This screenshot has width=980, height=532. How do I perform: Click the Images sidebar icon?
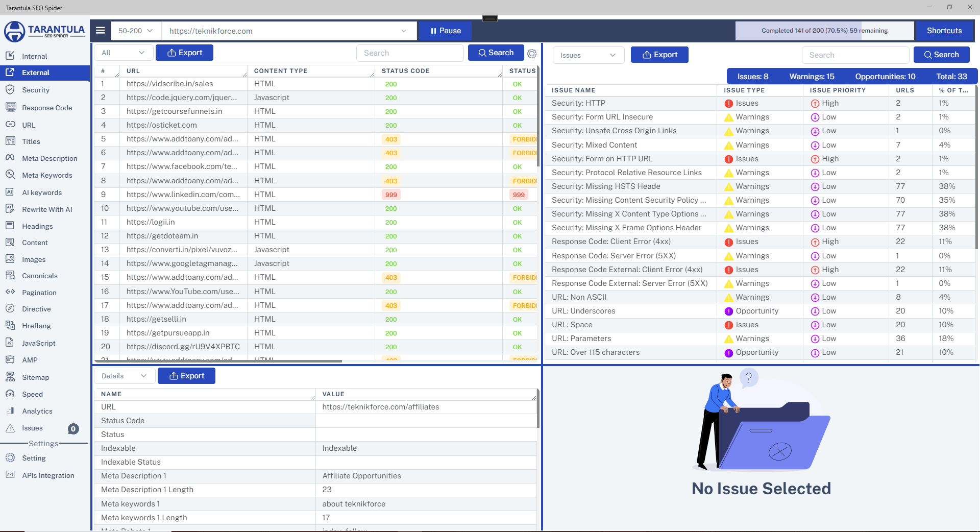(10, 259)
